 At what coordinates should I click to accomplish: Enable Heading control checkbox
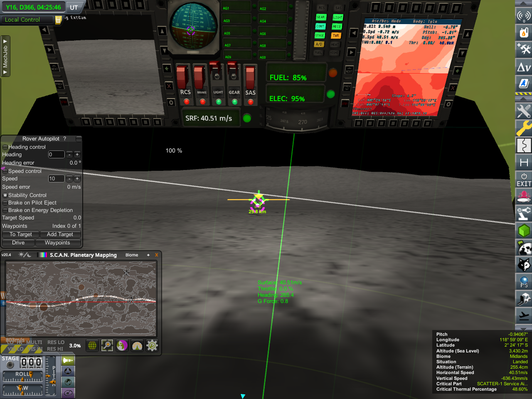pos(5,147)
